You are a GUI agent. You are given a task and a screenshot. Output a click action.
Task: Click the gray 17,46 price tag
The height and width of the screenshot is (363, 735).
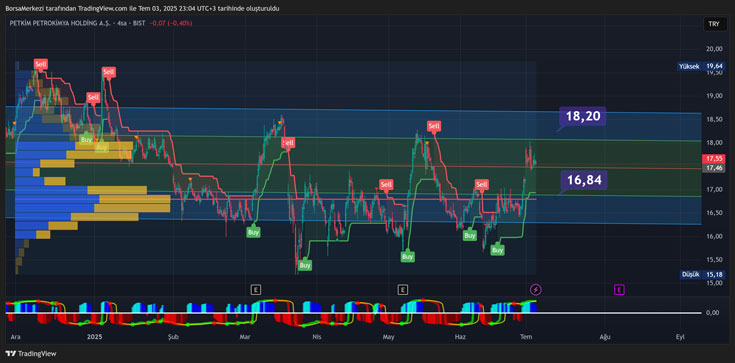713,167
